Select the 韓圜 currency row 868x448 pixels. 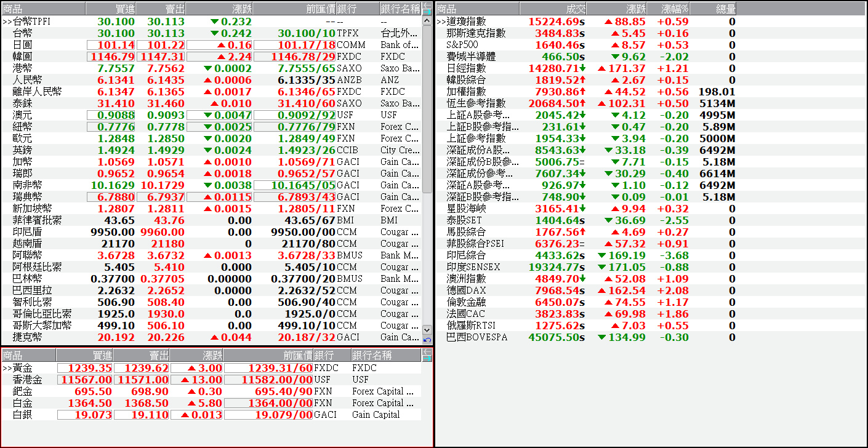click(x=211, y=57)
